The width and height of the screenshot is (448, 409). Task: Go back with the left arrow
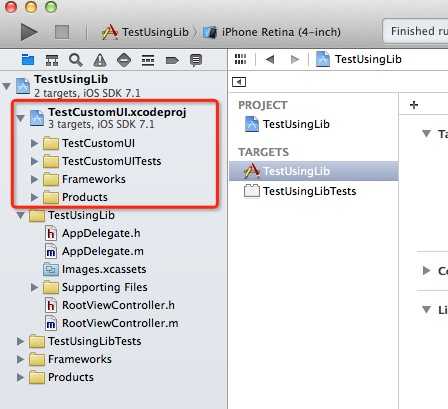[270, 60]
